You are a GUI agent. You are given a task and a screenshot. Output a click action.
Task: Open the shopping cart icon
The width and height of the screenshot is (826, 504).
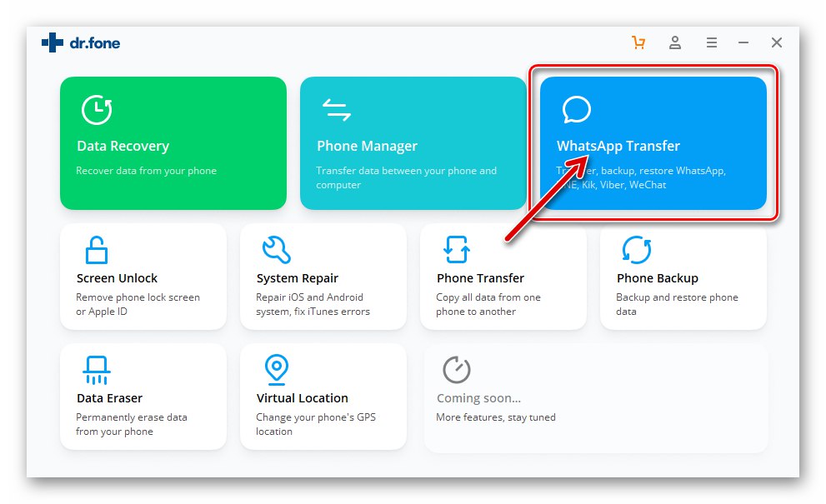tap(638, 42)
